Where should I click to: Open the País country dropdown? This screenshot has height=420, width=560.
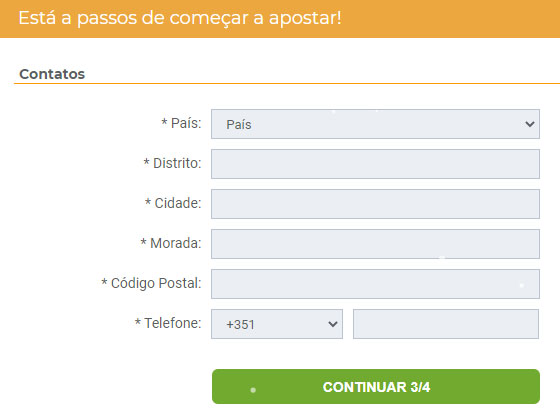375,124
